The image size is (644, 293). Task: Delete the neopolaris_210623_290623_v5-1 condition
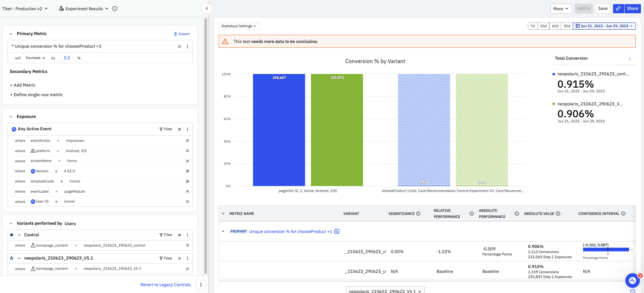[x=187, y=269]
